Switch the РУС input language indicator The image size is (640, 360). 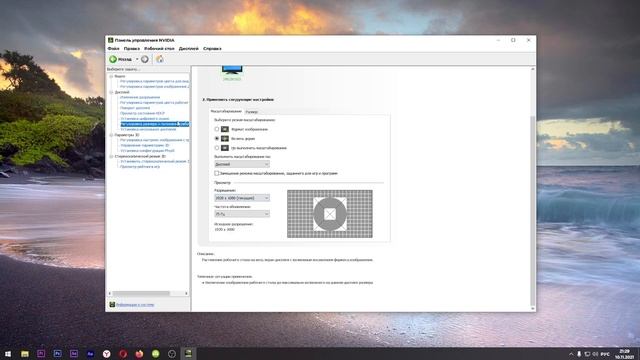[605, 354]
